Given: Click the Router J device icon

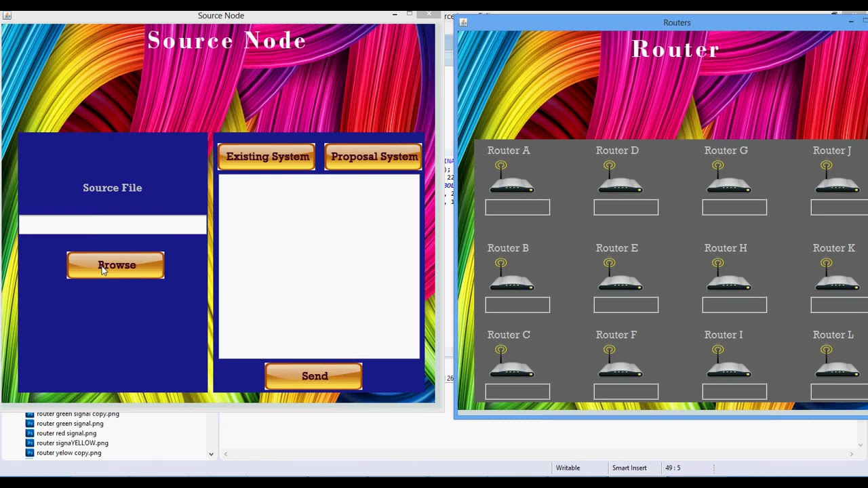Looking at the screenshot, I should point(837,178).
